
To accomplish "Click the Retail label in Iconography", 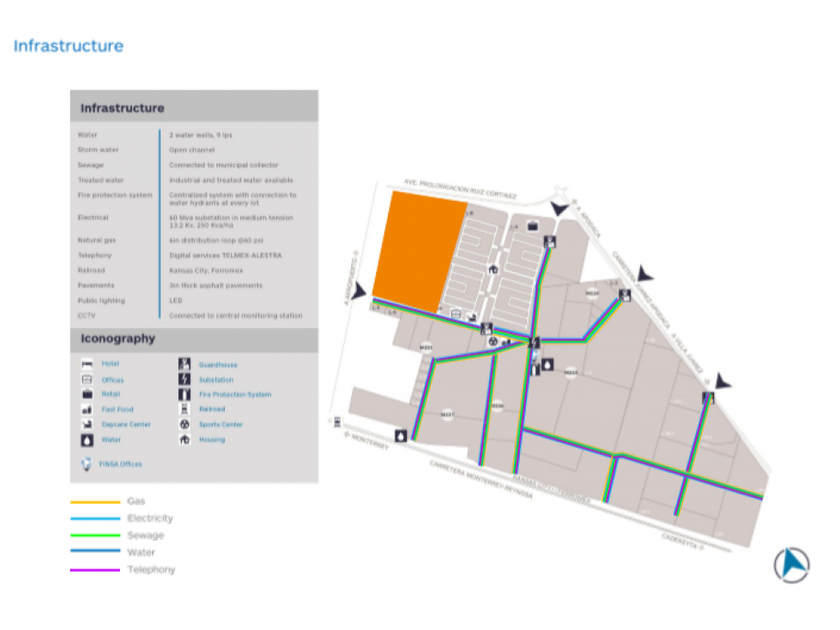I will [111, 394].
